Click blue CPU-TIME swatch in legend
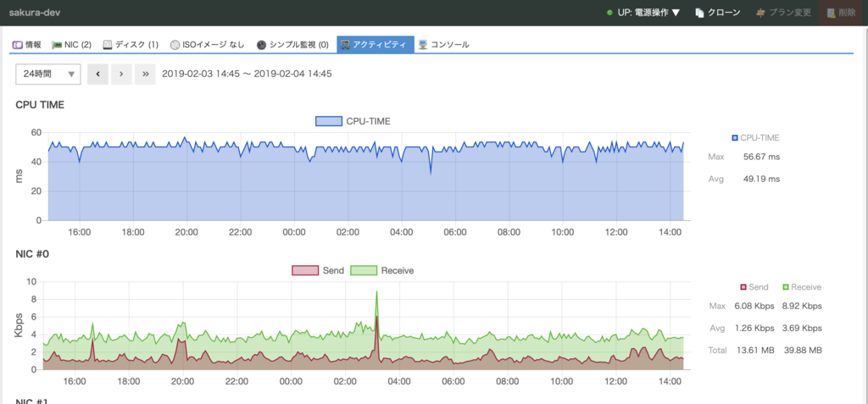 pos(329,121)
